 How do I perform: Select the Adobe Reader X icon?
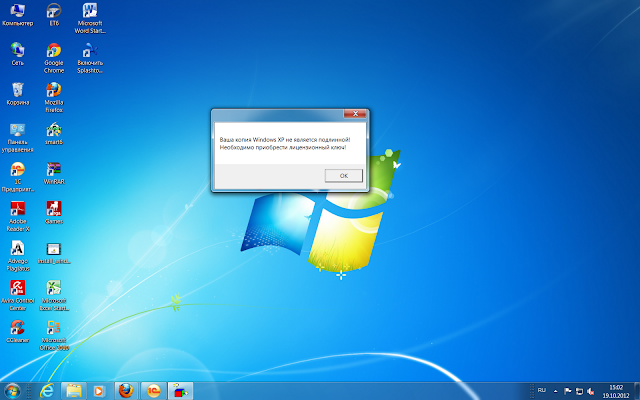point(18,217)
